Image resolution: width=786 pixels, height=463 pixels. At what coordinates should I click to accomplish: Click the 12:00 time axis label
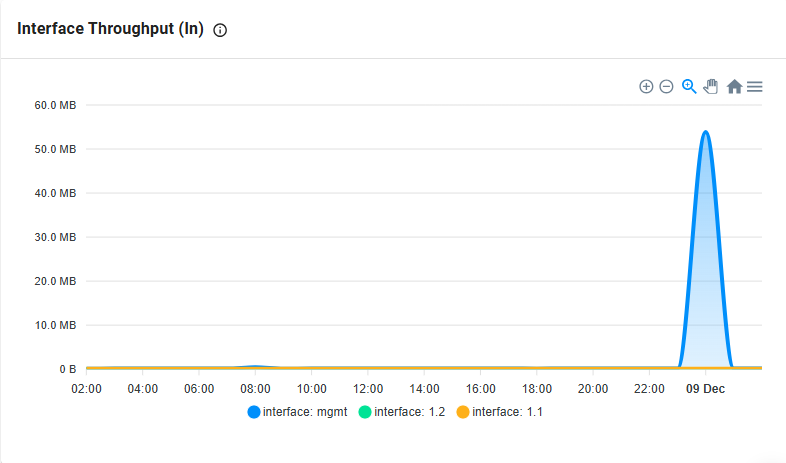point(368,389)
